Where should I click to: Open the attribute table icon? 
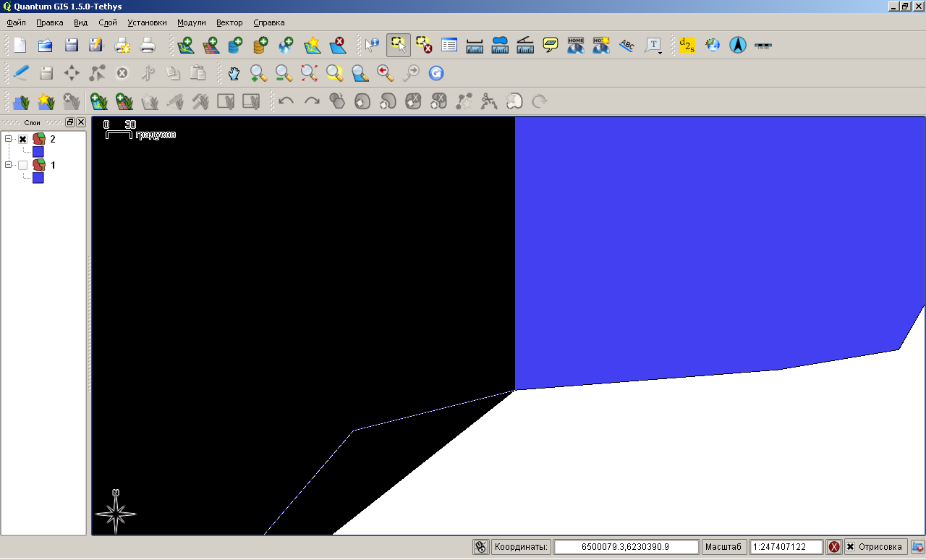click(449, 46)
